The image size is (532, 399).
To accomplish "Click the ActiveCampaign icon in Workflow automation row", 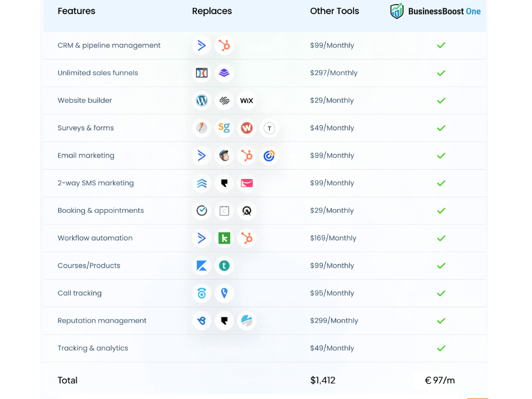I will coord(202,238).
